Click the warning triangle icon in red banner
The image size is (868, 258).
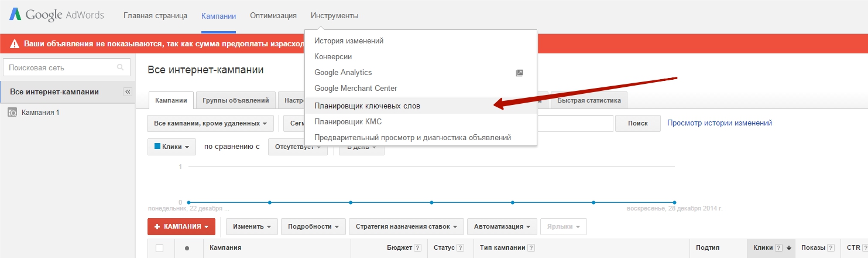click(x=14, y=44)
